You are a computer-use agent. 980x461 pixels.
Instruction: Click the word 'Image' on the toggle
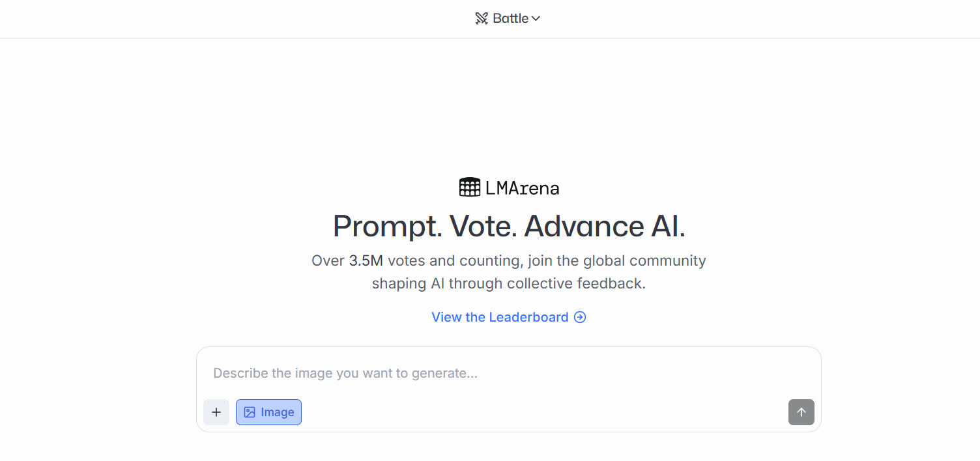click(278, 412)
